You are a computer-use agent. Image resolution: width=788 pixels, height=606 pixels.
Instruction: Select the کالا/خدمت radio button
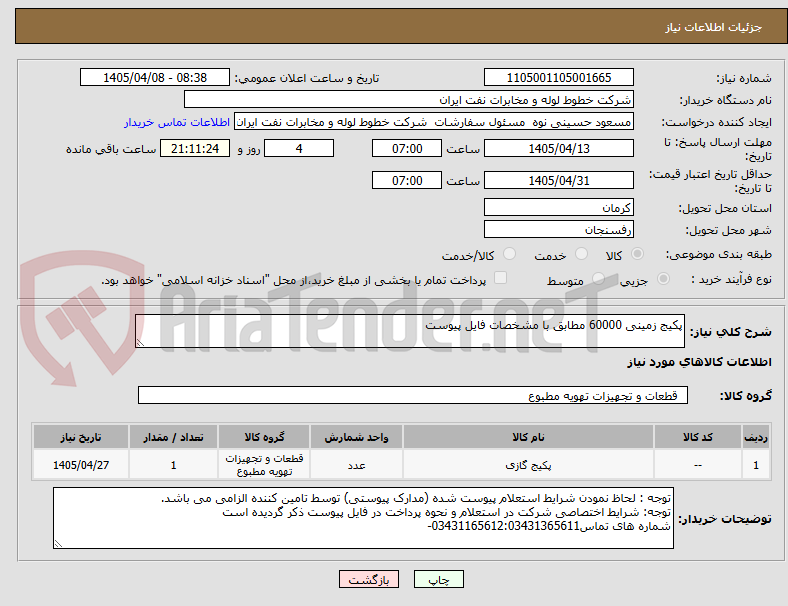pyautogui.click(x=510, y=254)
